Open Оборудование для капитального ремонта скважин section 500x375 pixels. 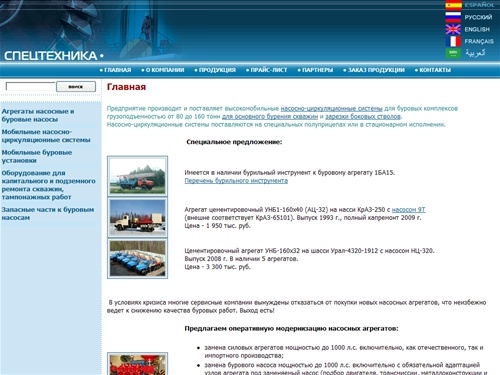coord(48,185)
